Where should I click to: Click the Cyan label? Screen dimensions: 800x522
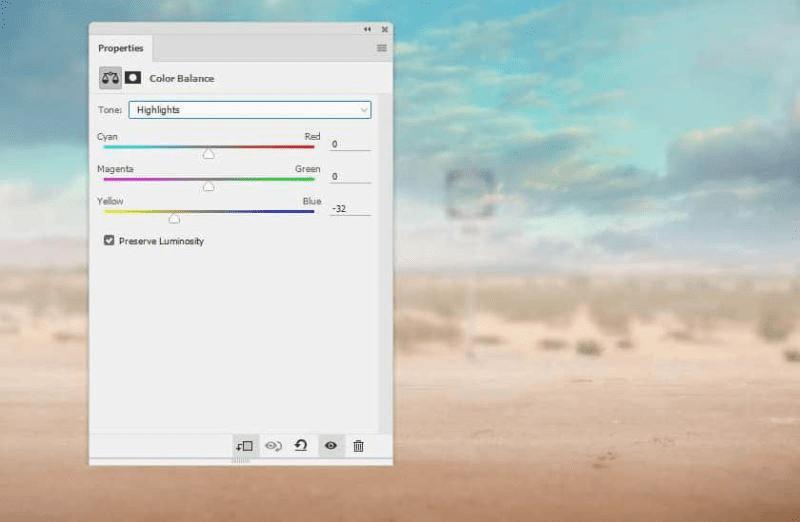coord(107,137)
